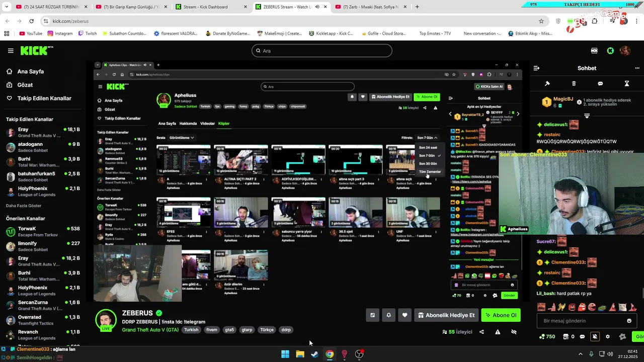The height and width of the screenshot is (362, 644).
Task: Open limonify recommended channel
Action: pos(43,246)
